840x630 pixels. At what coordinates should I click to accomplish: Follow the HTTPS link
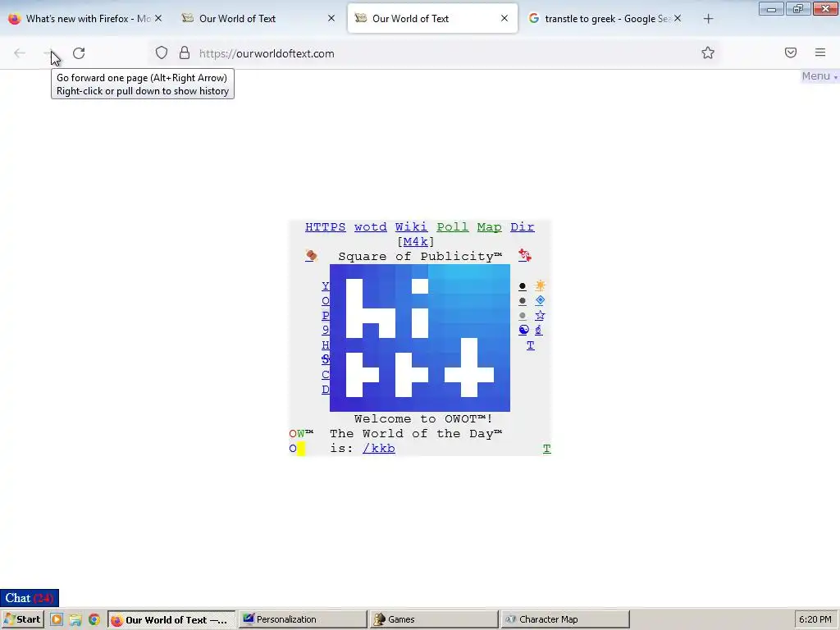click(325, 227)
